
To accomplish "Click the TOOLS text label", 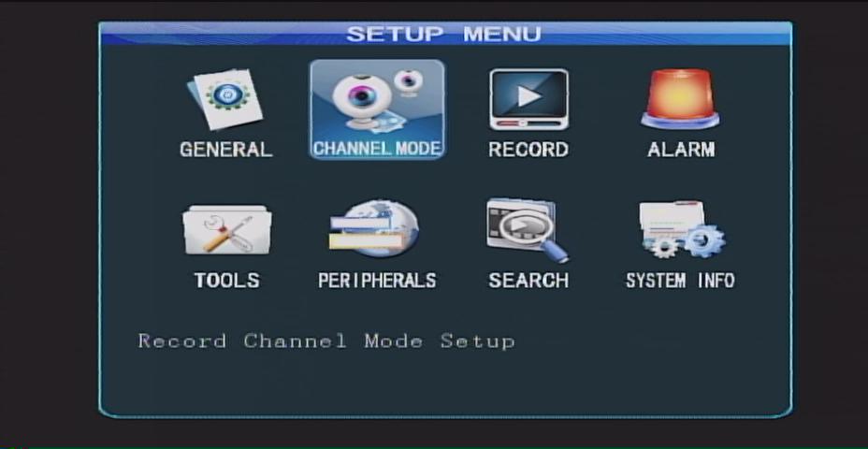I will pos(226,281).
